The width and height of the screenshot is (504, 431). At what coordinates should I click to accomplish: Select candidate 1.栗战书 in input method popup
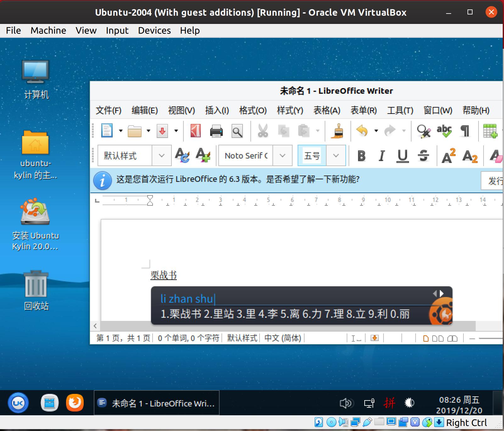pyautogui.click(x=181, y=314)
